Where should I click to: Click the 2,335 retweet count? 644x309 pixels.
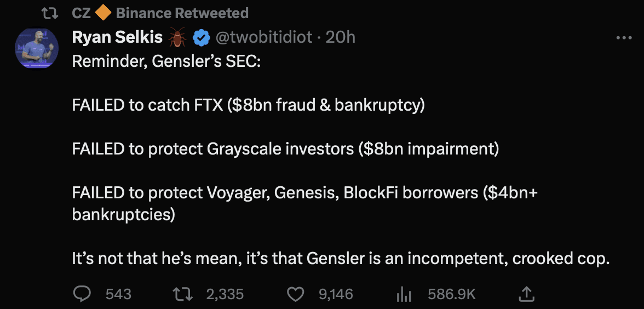[x=225, y=294]
